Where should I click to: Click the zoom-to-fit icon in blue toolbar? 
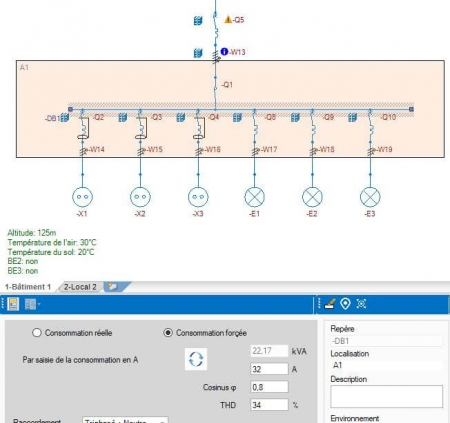361,304
